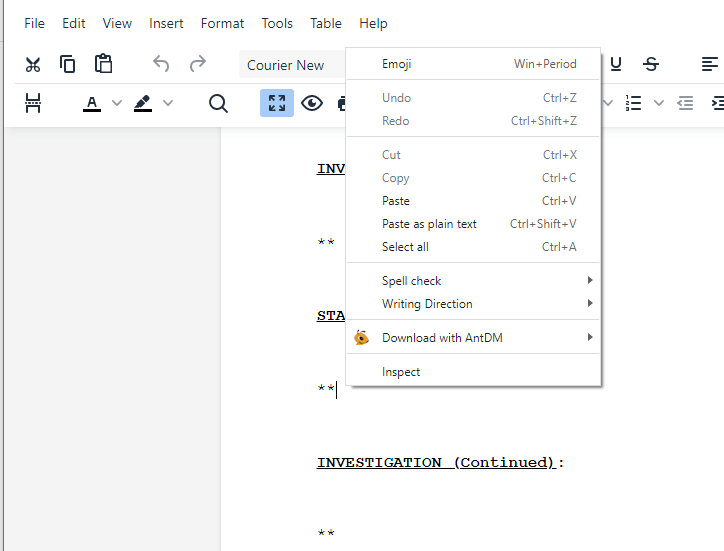Toggle the Fullscreen toolbar button
This screenshot has height=551, width=724.
click(277, 103)
